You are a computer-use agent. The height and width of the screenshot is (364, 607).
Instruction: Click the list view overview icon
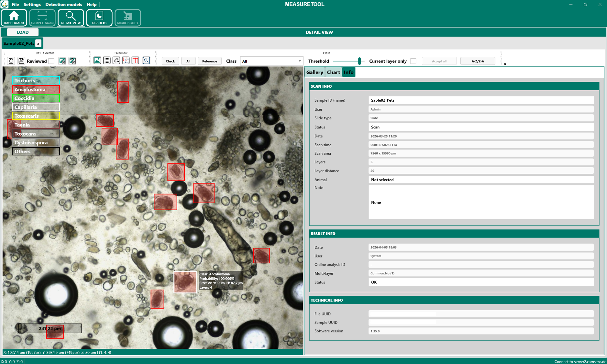click(106, 61)
